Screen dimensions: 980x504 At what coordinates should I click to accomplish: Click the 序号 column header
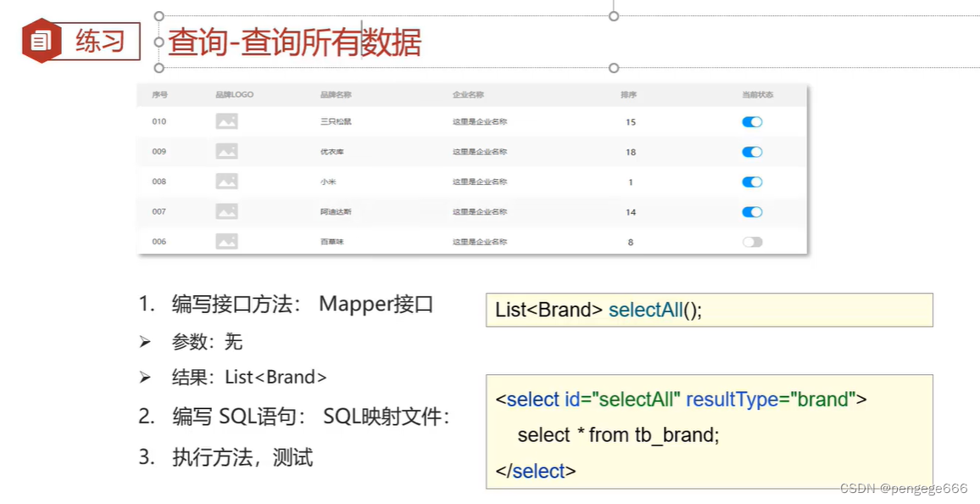pos(159,94)
